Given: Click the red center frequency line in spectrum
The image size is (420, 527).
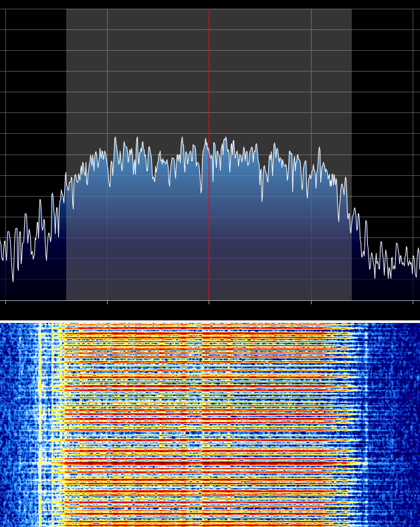Looking at the screenshot, I should 209,80.
